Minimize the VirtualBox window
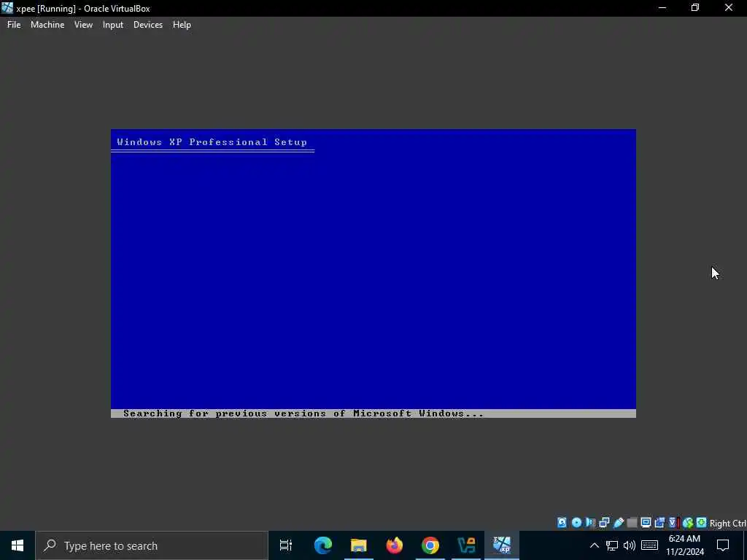 tap(662, 8)
